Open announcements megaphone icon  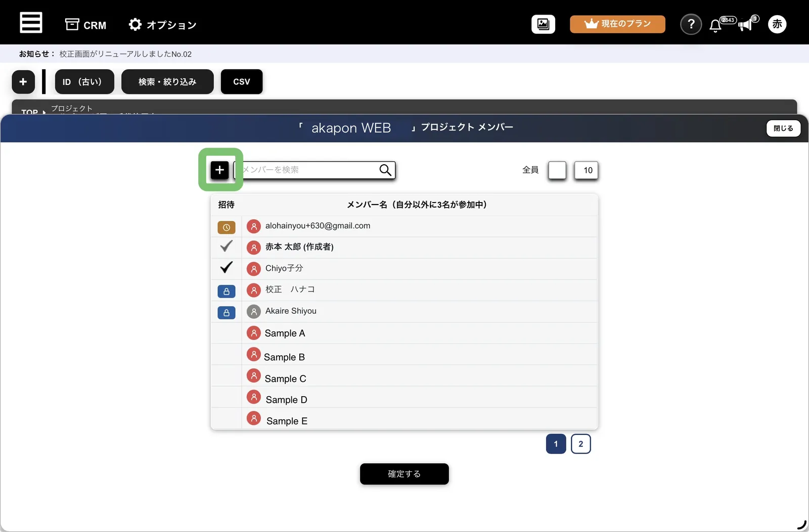tap(745, 25)
